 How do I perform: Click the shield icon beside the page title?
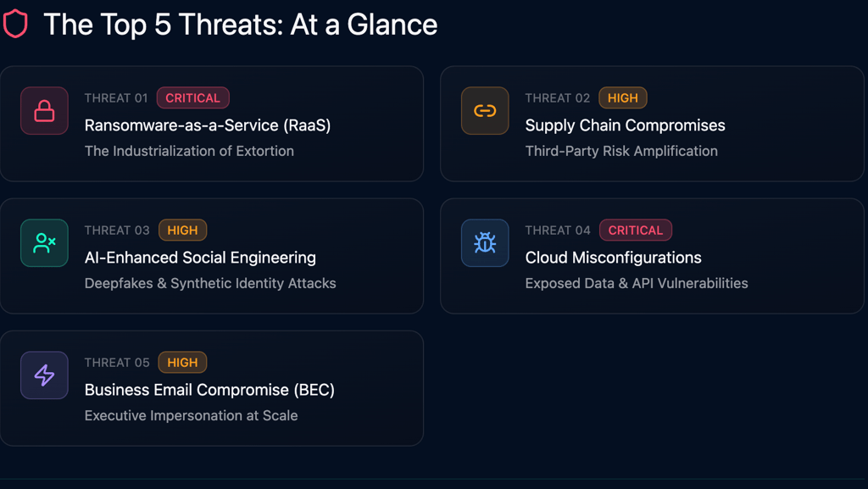[x=15, y=24]
